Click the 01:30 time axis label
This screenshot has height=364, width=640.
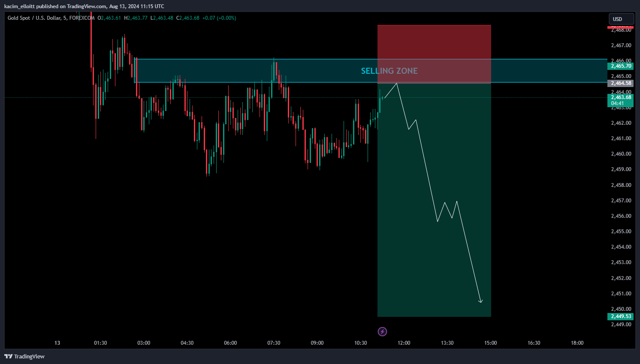[x=100, y=343]
